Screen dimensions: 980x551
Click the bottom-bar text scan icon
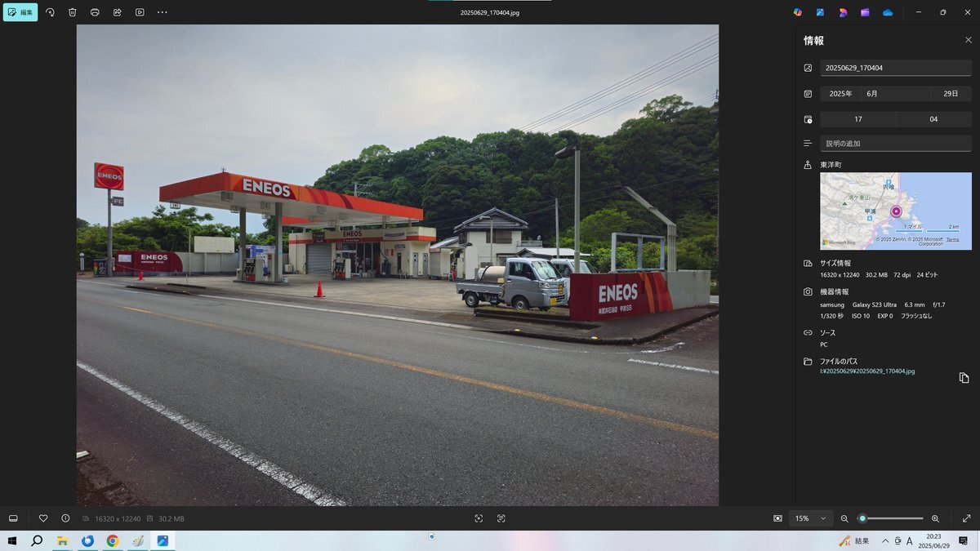(x=501, y=518)
